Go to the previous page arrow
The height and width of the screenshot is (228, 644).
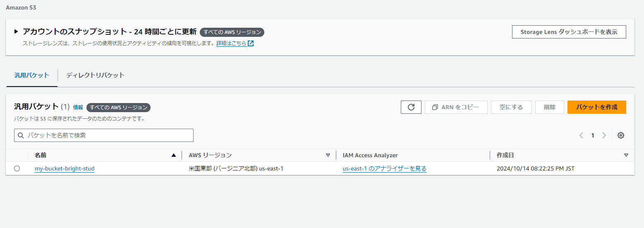tap(581, 135)
